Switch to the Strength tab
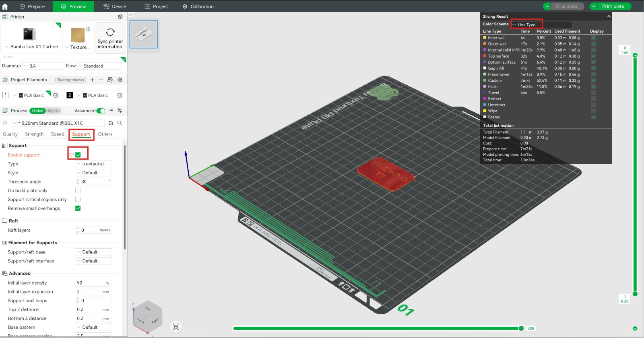The height and width of the screenshot is (338, 644). 34,134
